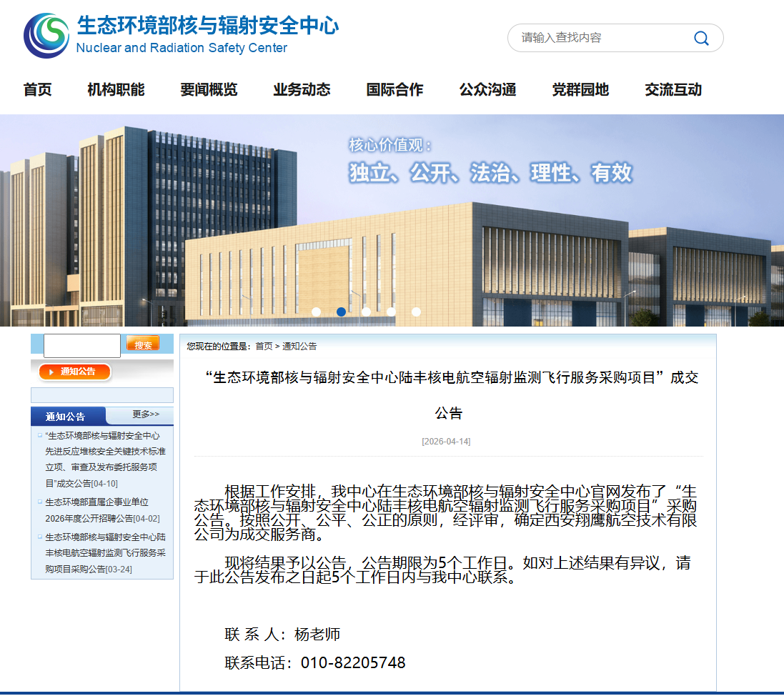Switch to the third carousel slide dot

pos(367,312)
